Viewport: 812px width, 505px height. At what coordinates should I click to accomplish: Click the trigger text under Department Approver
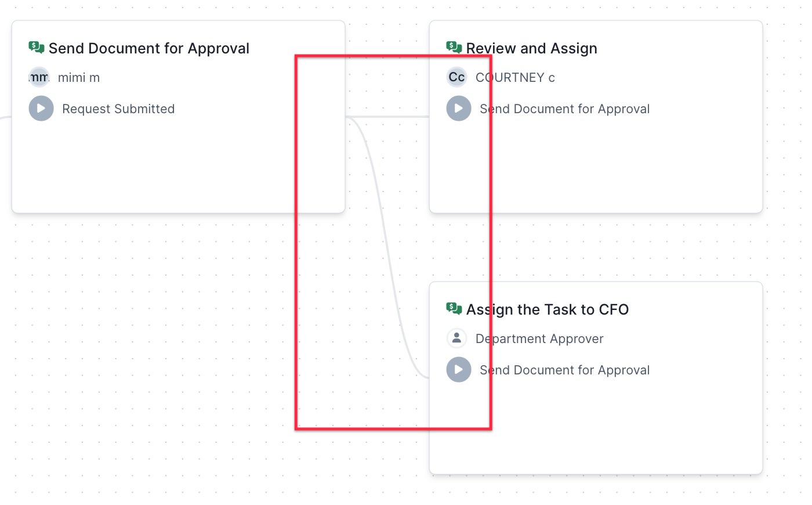coord(564,370)
